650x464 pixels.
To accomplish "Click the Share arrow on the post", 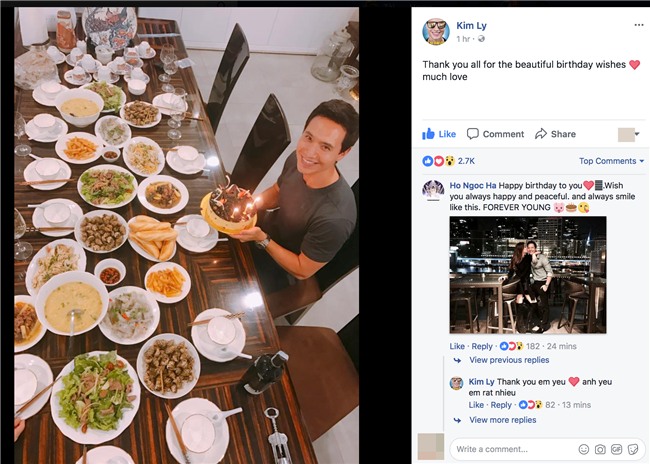I will [555, 134].
